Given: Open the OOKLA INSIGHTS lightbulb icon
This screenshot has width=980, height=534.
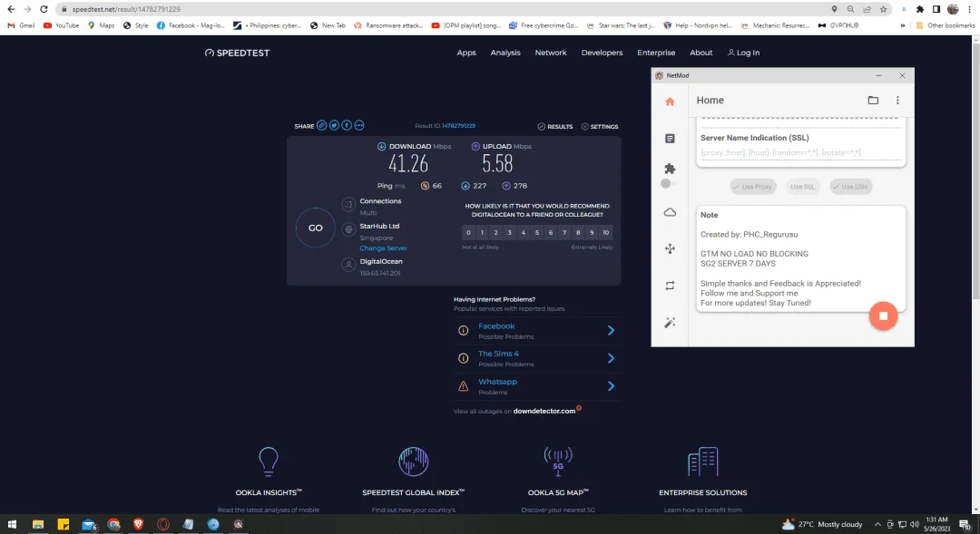Looking at the screenshot, I should (x=268, y=461).
